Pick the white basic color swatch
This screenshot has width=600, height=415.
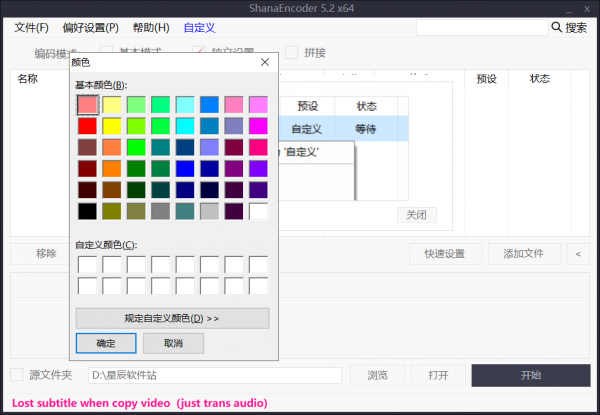(x=258, y=211)
